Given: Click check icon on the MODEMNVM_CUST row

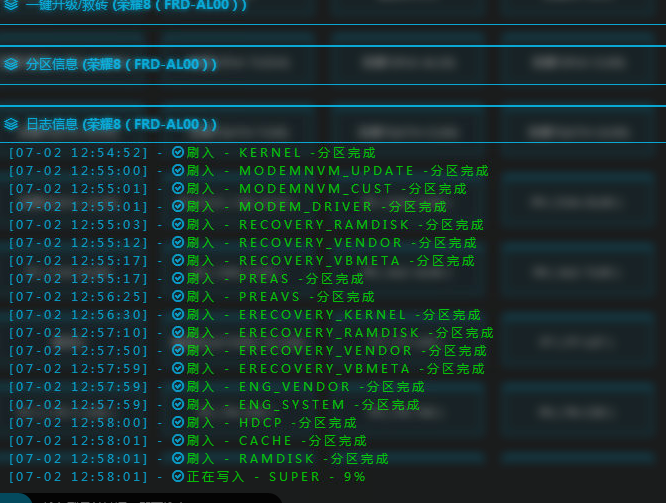Looking at the screenshot, I should pyautogui.click(x=178, y=188).
